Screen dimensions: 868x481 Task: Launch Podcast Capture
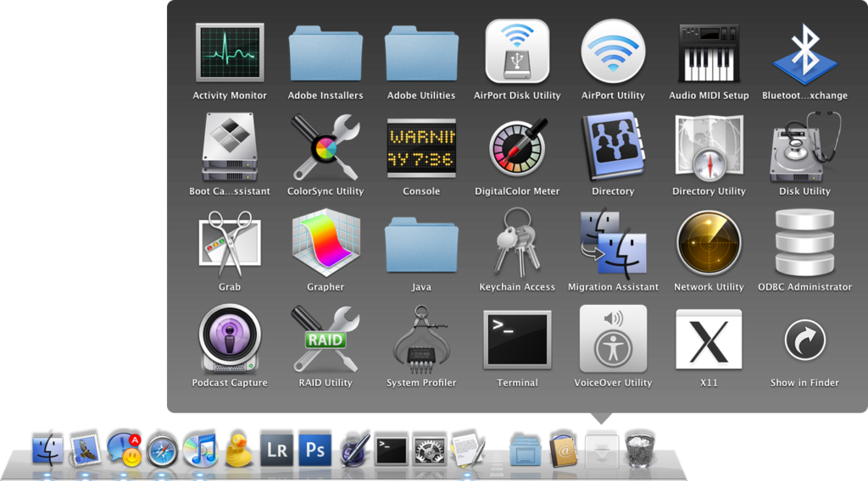point(229,339)
